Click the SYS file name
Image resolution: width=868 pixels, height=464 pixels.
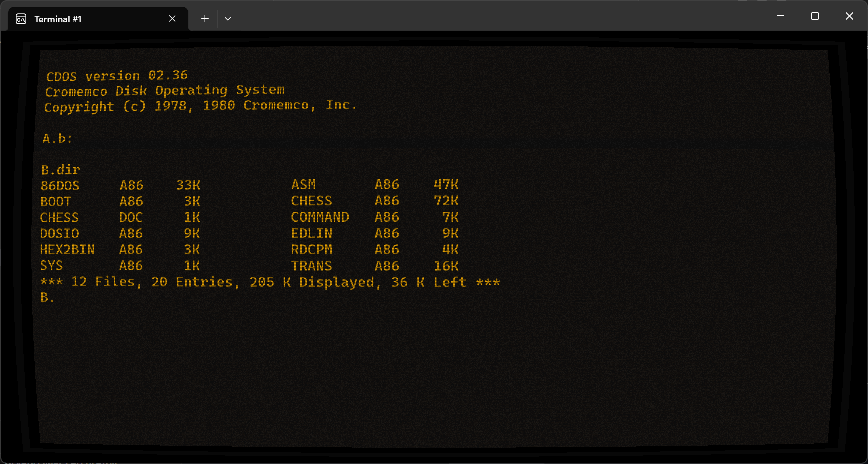(x=51, y=265)
